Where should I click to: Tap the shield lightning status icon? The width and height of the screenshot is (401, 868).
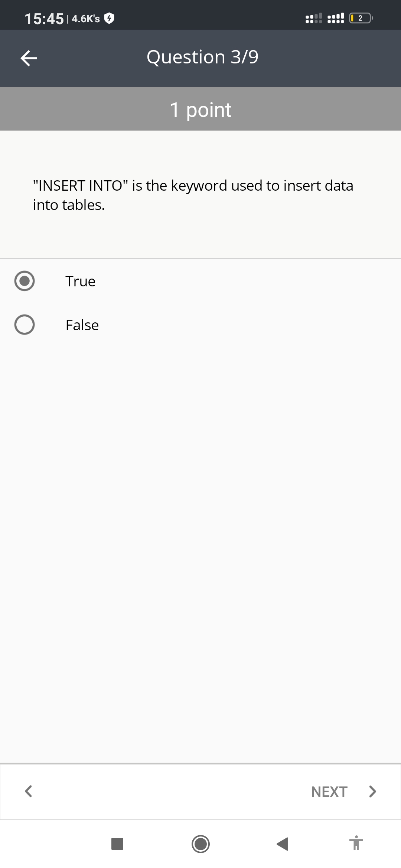pyautogui.click(x=109, y=18)
